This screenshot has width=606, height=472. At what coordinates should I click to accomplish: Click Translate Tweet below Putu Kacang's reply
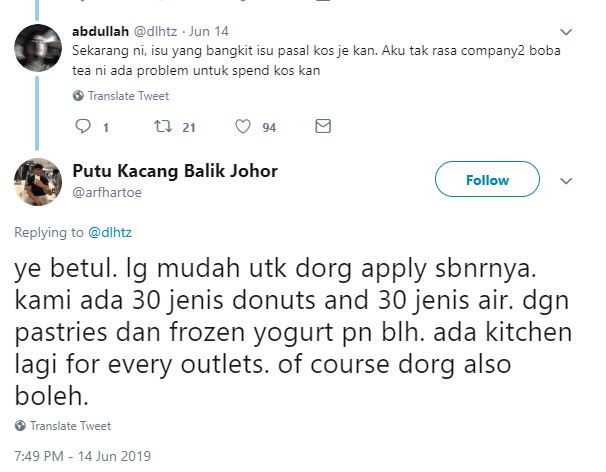point(70,426)
